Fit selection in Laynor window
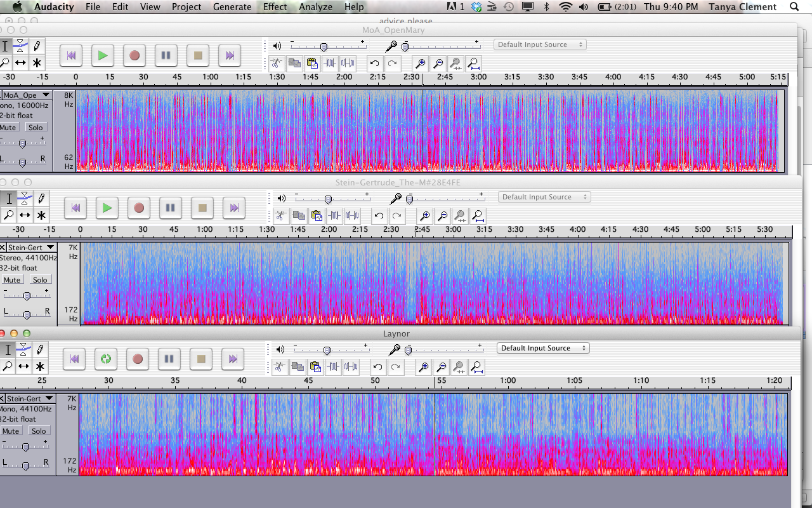The image size is (812, 508). click(x=459, y=366)
